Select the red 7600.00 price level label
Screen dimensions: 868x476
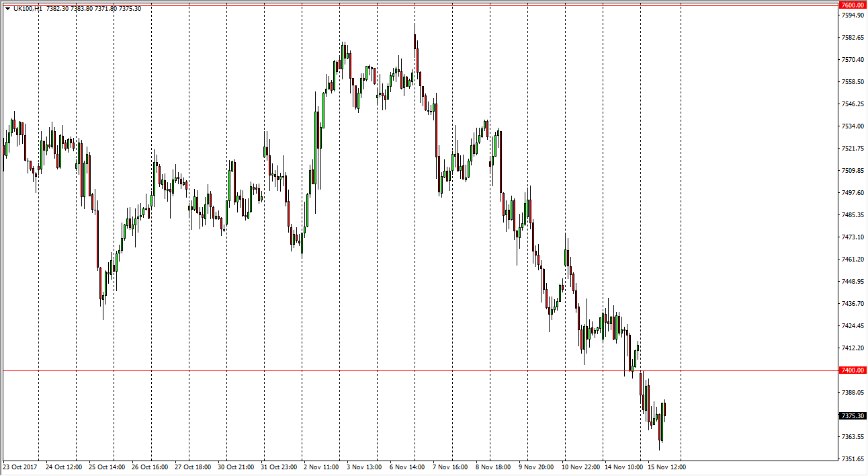[x=852, y=5]
